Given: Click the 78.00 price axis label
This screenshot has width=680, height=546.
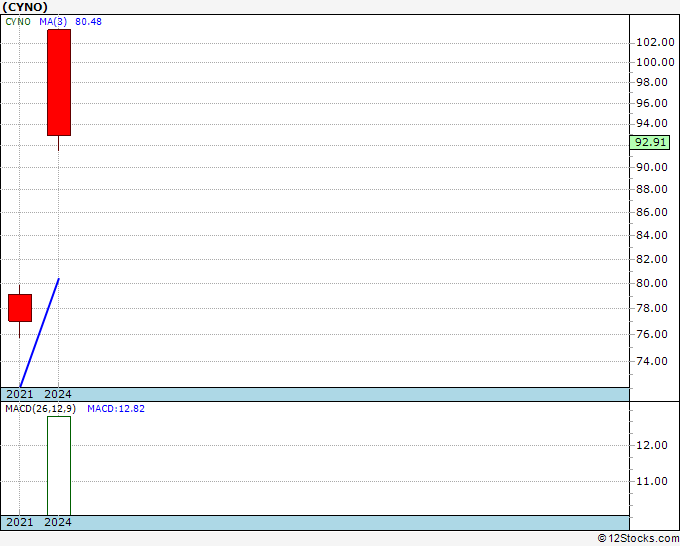Looking at the screenshot, I should [651, 308].
